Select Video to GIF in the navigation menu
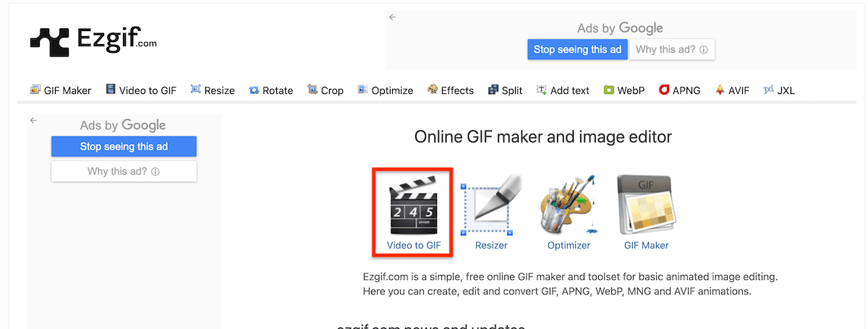 coord(141,90)
